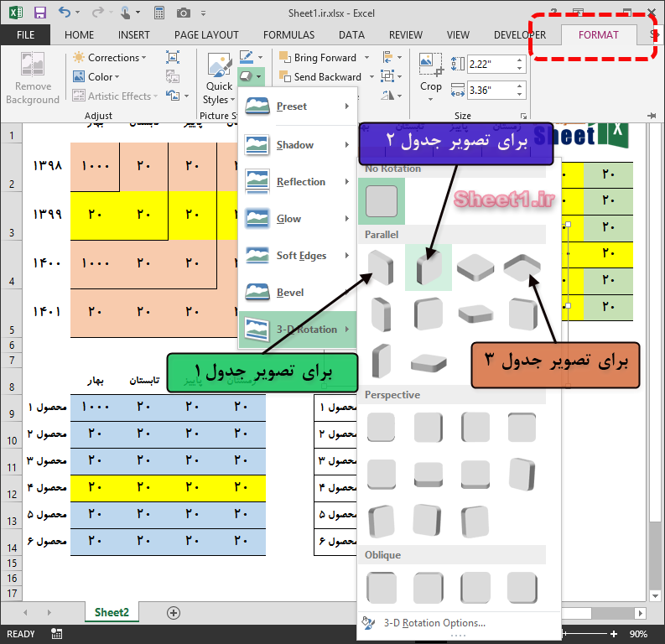
Task: Click the Save icon in quick access toolbar
Action: [39, 12]
